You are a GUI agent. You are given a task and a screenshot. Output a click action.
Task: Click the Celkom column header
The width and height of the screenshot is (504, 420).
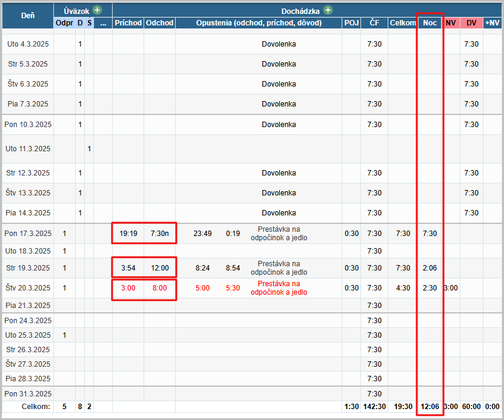[x=403, y=23]
